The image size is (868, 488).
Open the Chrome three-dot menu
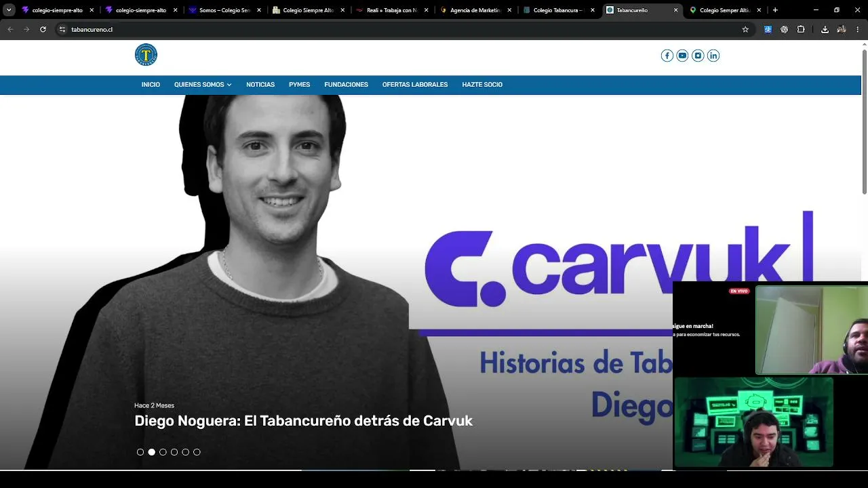858,29
